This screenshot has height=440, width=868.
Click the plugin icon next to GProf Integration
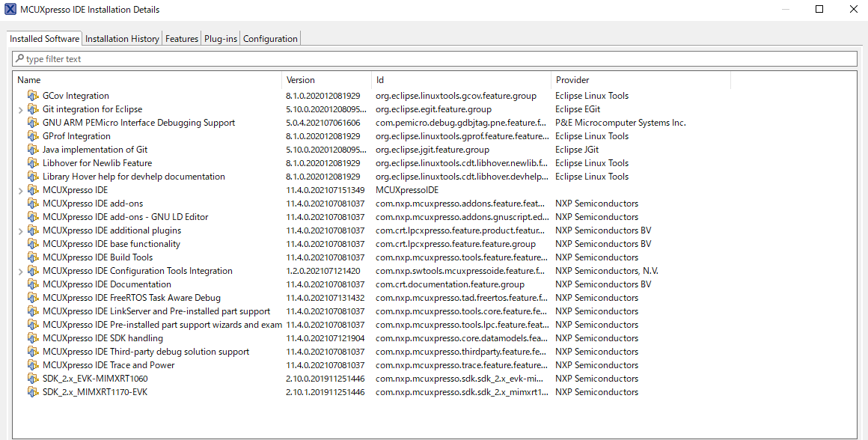point(34,135)
